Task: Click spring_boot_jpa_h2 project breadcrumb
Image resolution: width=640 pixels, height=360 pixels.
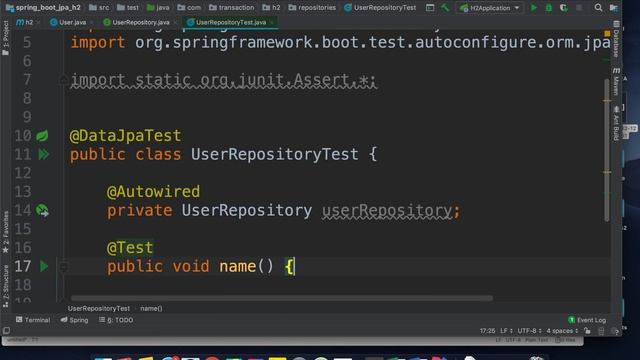Action: point(44,7)
